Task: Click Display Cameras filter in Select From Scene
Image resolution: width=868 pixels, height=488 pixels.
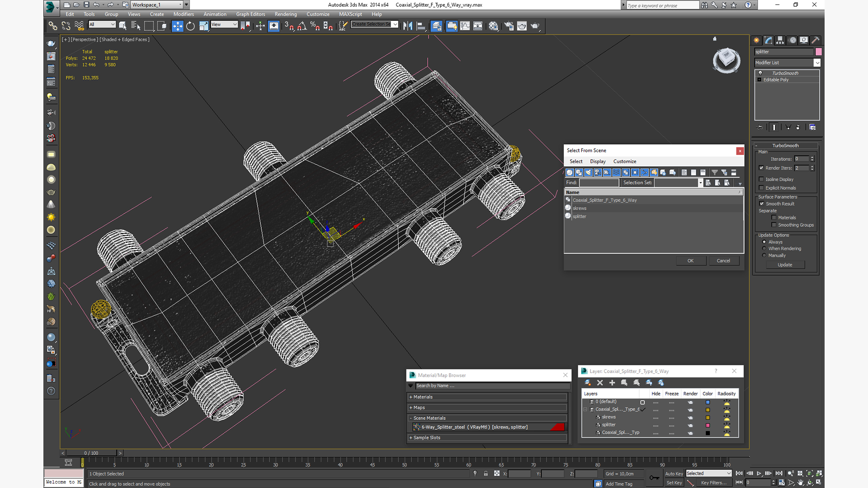Action: pyautogui.click(x=598, y=173)
